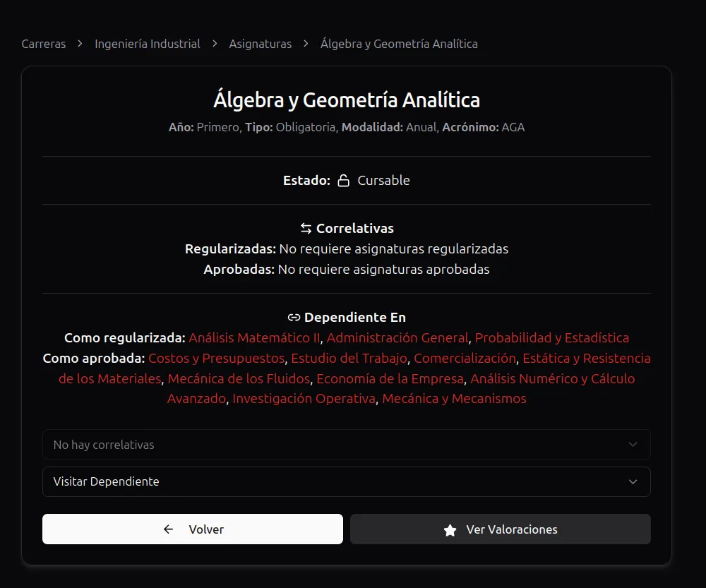Go to Carreras in the breadcrumb
This screenshot has height=588, width=706.
coord(44,44)
